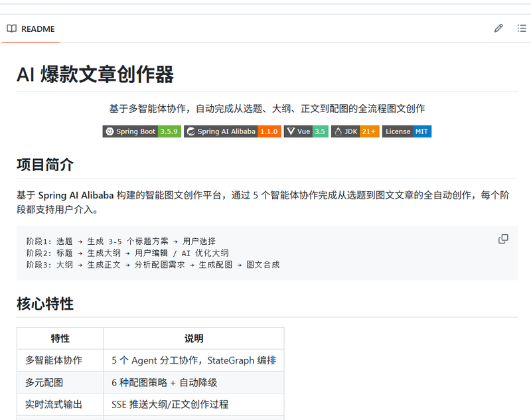Copy the code block contents
531x420 pixels.
pos(503,239)
